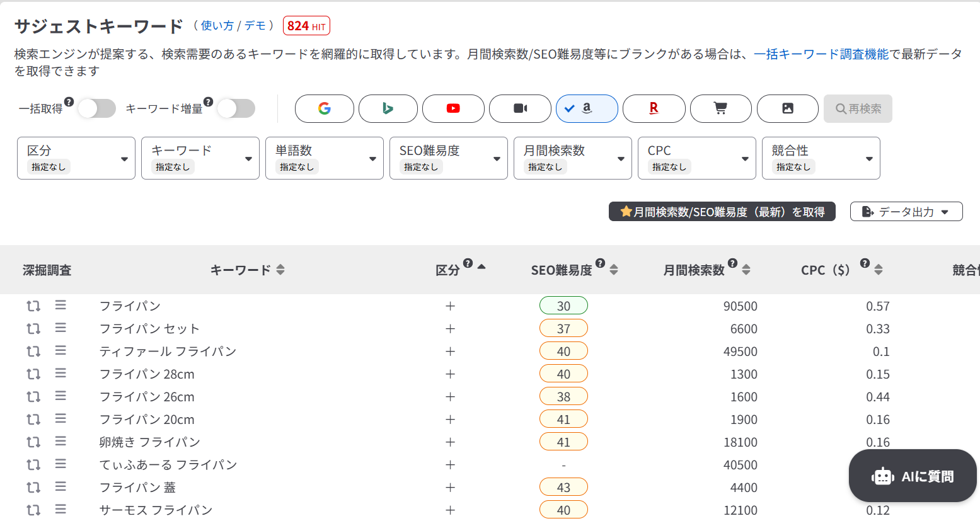Click 月間検索数/SEO難易度（最新）を取得 button

[722, 212]
